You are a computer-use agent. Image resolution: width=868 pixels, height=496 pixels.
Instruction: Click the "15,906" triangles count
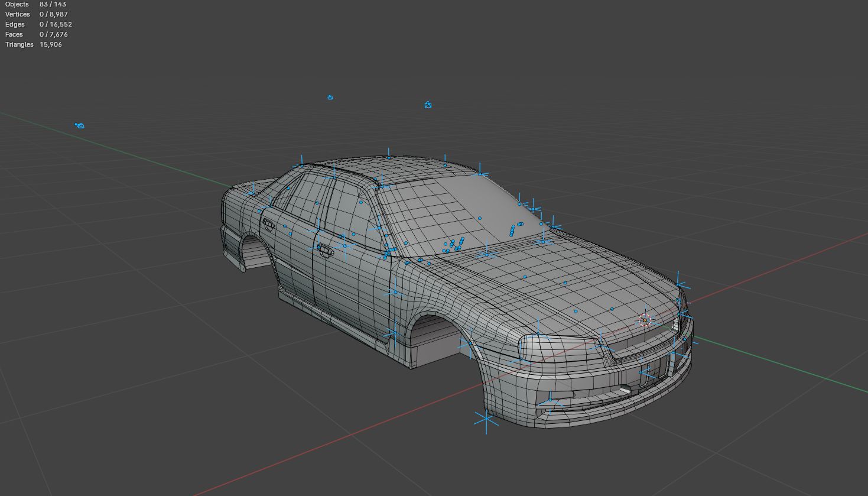[51, 44]
